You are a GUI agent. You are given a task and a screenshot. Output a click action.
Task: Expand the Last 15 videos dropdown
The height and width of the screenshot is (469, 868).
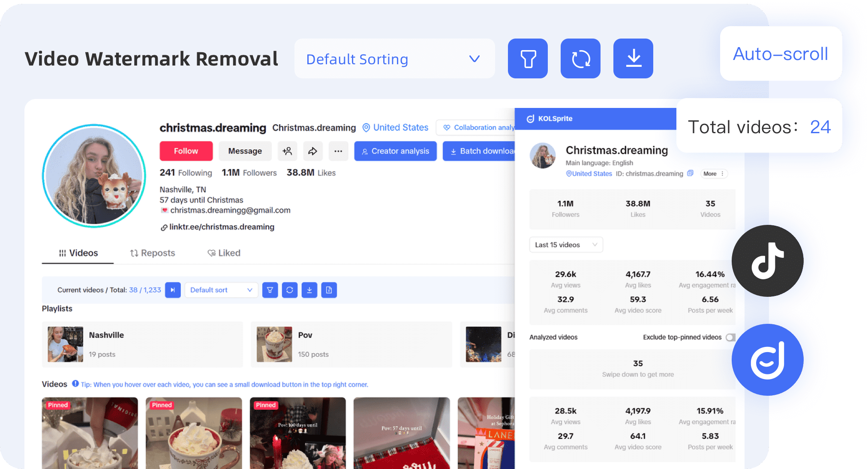(566, 245)
